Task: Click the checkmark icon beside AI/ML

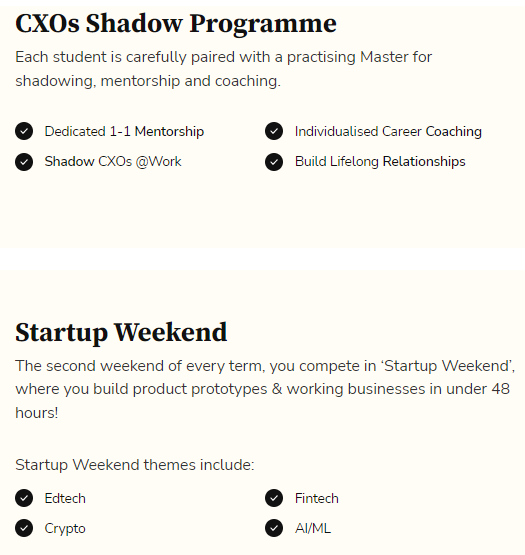Action: [x=274, y=528]
